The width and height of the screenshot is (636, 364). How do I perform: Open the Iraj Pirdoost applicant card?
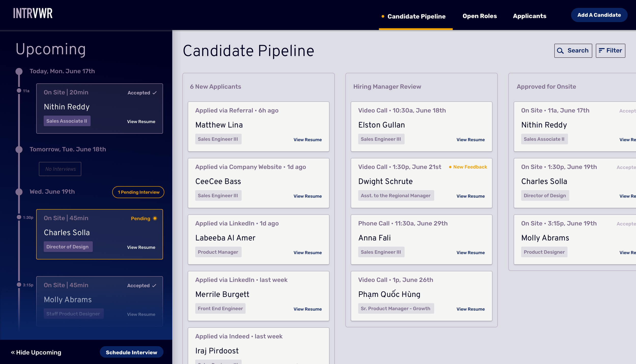coord(258,346)
